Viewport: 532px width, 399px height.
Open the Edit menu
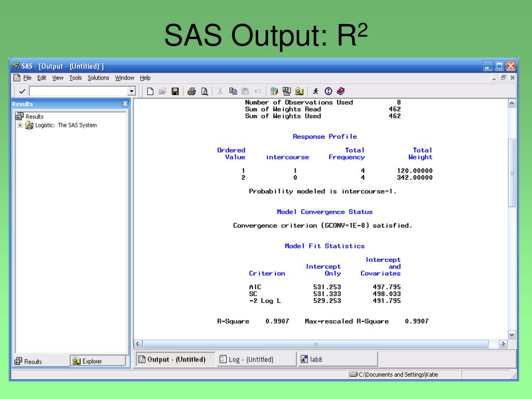pos(42,78)
